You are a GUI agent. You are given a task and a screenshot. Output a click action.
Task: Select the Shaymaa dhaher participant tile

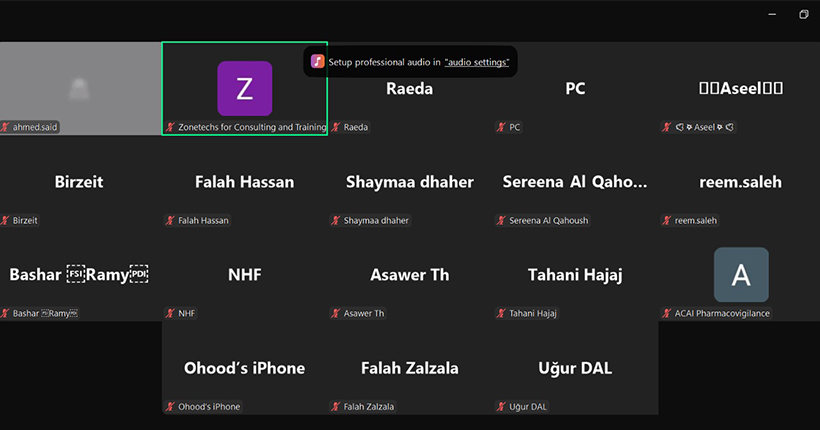(x=410, y=182)
